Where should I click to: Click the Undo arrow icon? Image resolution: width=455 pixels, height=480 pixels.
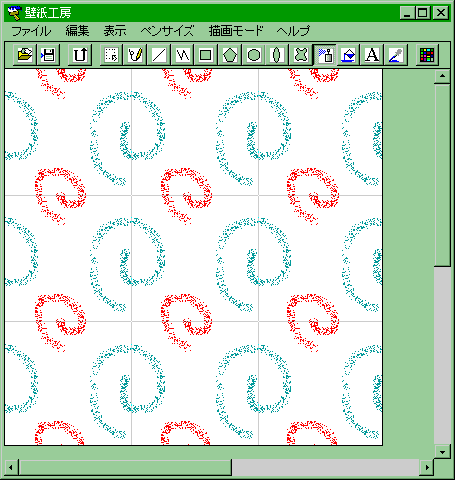(80, 55)
